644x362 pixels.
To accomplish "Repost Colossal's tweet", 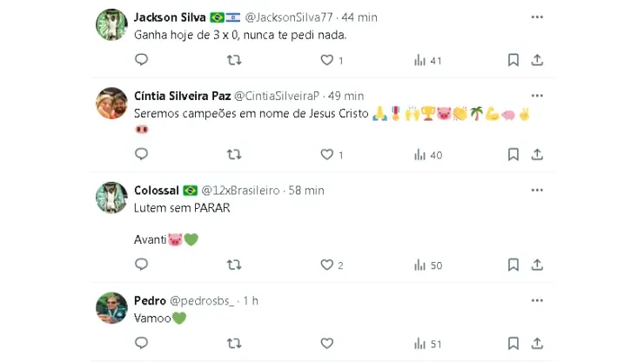I will click(x=234, y=265).
